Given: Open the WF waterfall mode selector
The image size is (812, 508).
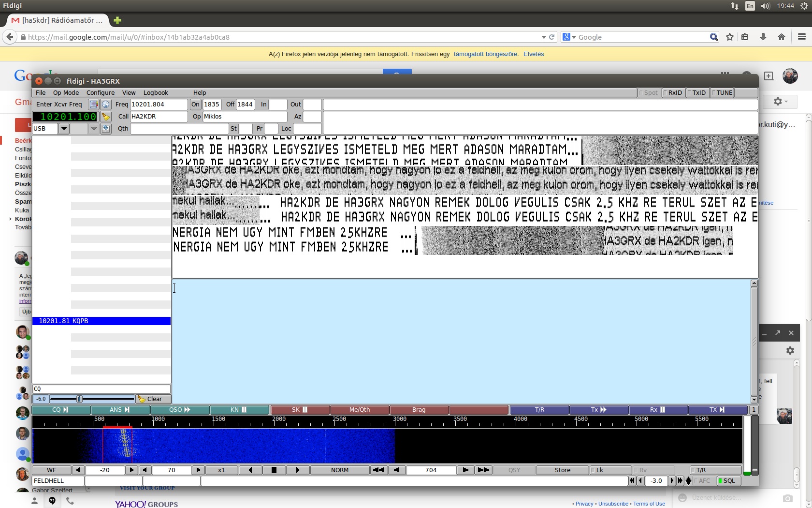Looking at the screenshot, I should pos(51,470).
